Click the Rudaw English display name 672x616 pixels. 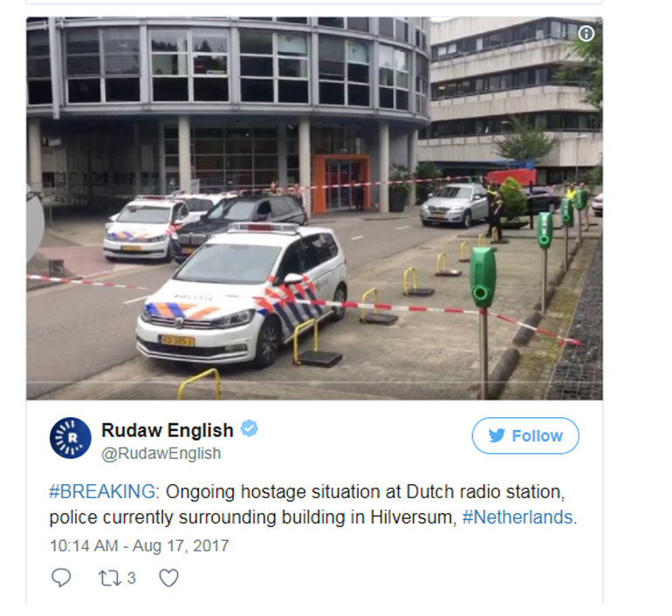(168, 429)
